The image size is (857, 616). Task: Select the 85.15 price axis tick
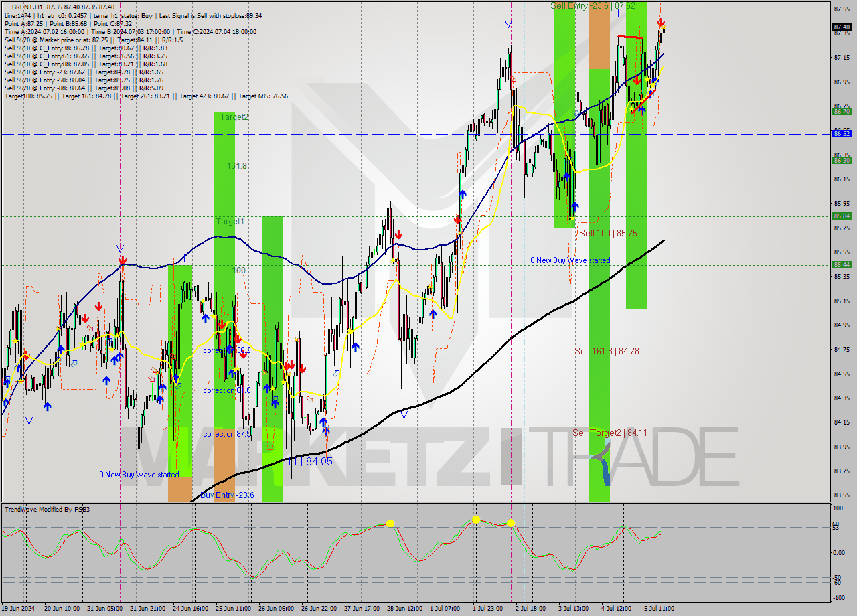pos(842,301)
